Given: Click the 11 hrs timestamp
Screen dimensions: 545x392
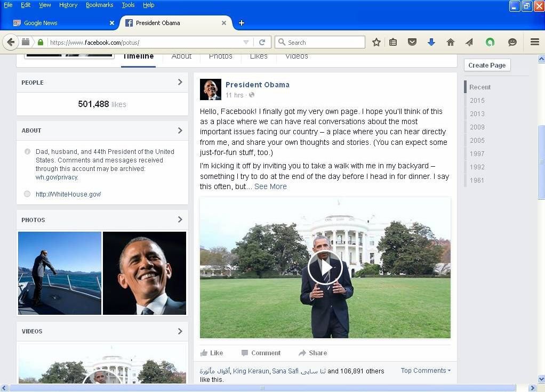Looking at the screenshot, I should coord(234,95).
